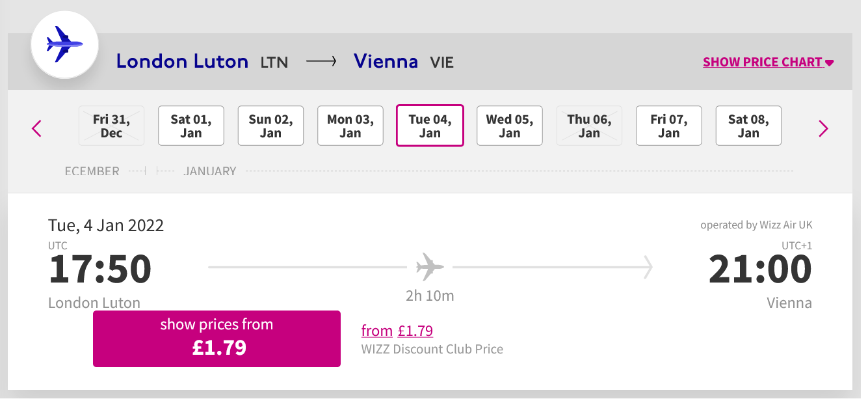Viewport: 868px width, 401px height.
Task: Switch to the Mon 03 Jan date
Action: click(x=350, y=125)
